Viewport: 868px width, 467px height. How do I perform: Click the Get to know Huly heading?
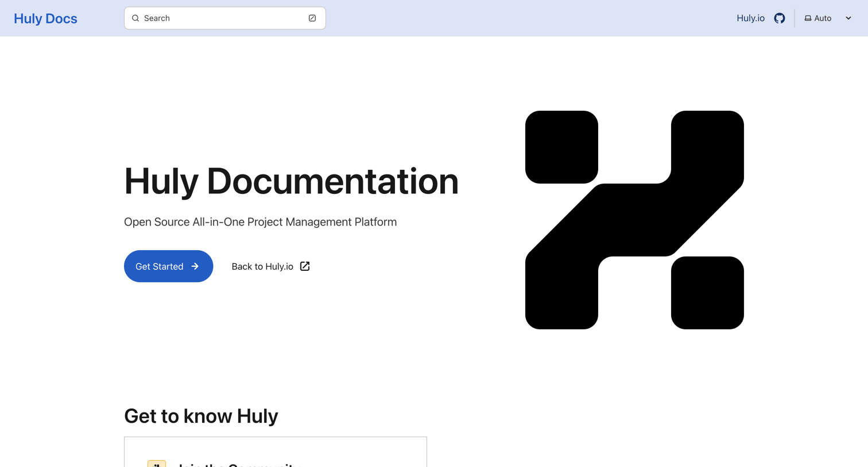coord(201,416)
